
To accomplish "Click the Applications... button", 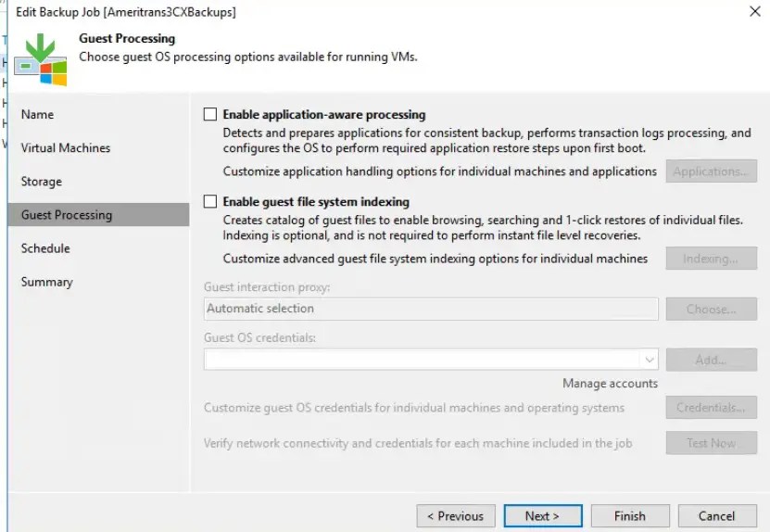I will coord(711,171).
